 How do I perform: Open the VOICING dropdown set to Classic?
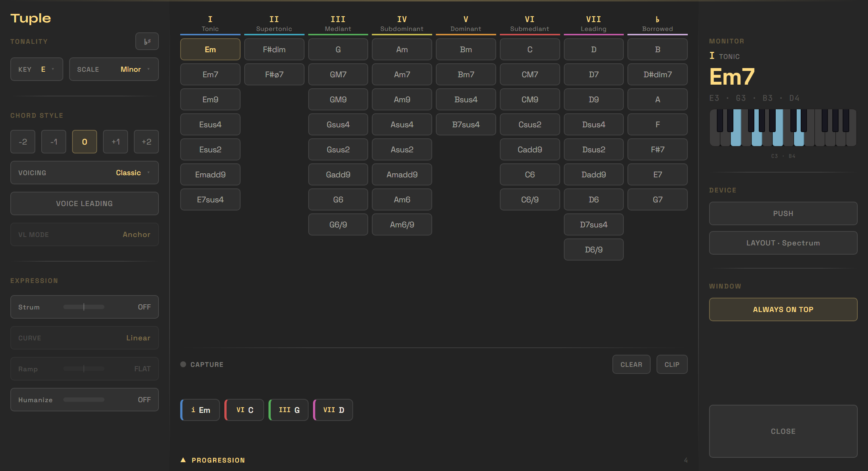(85, 173)
